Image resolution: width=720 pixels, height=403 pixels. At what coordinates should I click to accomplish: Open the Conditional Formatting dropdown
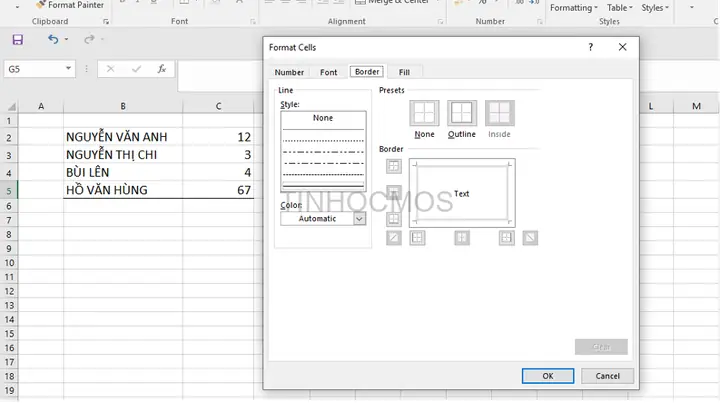pos(574,8)
